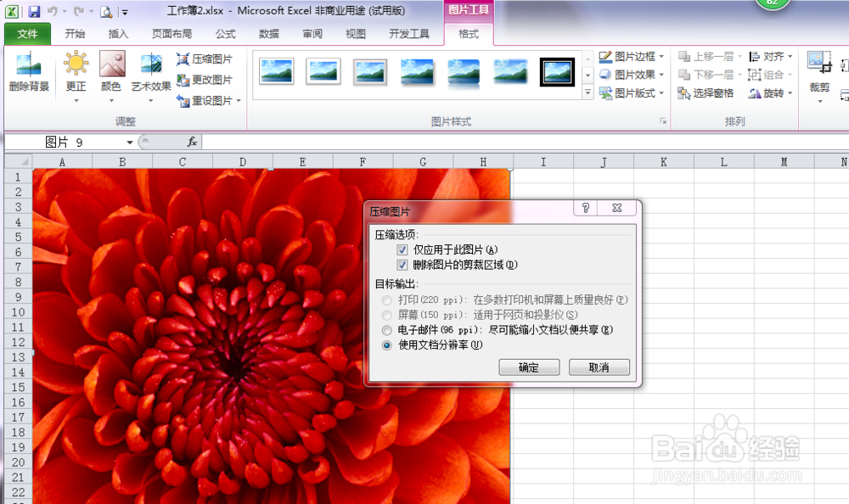This screenshot has height=504, width=849.
Task: Open Picture Layout (图片版式) option
Action: [631, 93]
